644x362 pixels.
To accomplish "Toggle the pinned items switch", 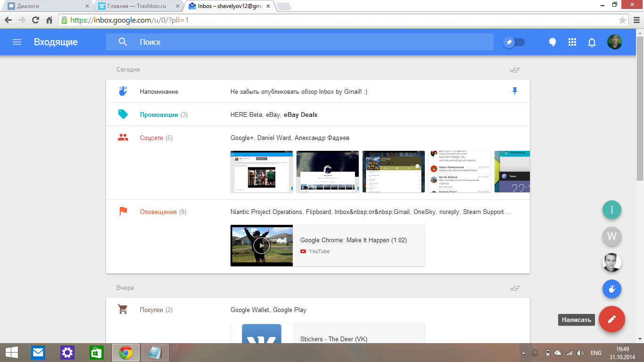I will pyautogui.click(x=514, y=42).
